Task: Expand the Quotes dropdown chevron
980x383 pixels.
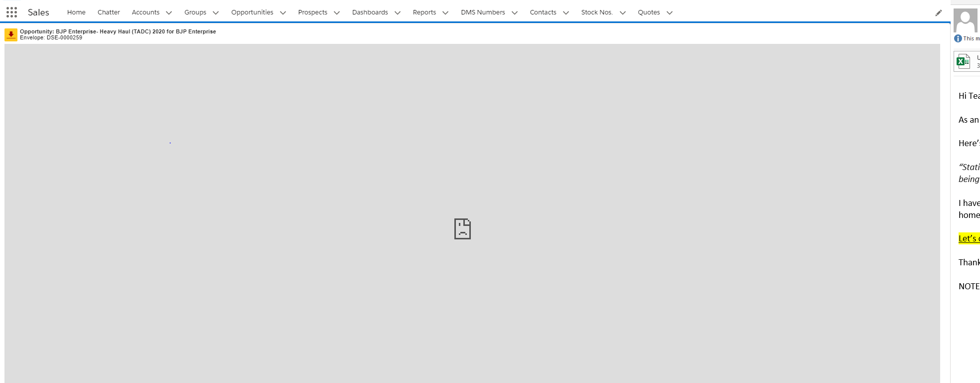Action: (x=670, y=13)
